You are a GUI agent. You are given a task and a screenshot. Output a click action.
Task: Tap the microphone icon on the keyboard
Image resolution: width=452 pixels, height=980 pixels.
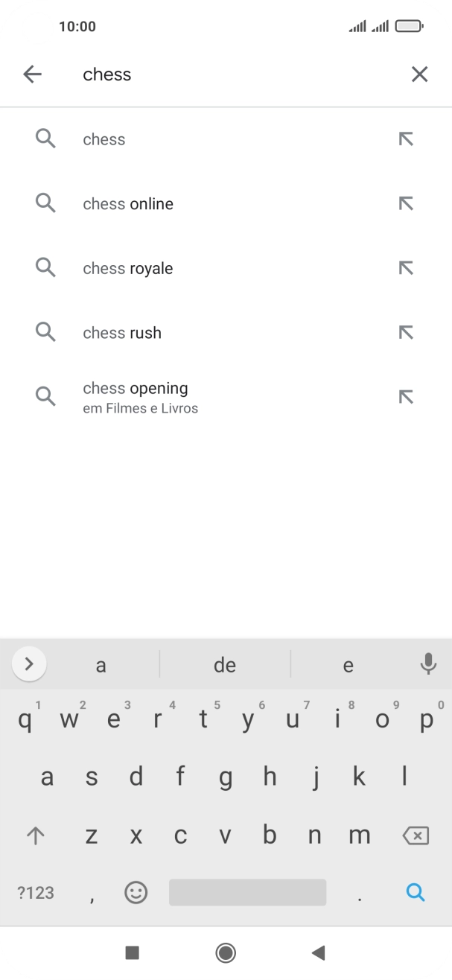click(427, 664)
